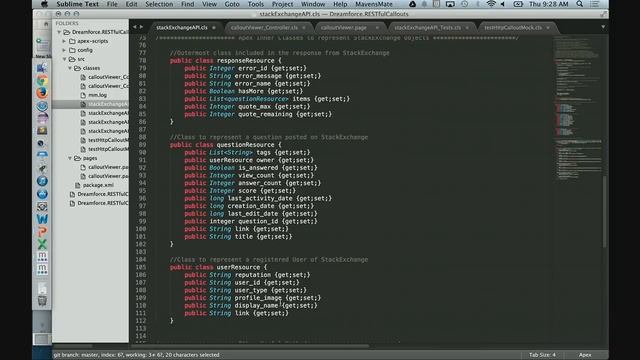Select mm.log in the sidebar
The width and height of the screenshot is (640, 360).
pyautogui.click(x=98, y=95)
